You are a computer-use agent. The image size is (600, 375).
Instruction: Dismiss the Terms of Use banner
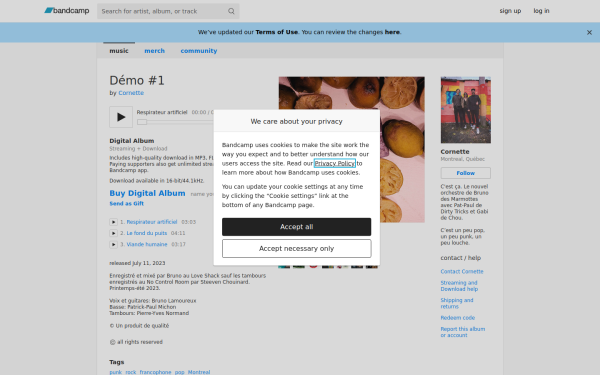point(589,33)
